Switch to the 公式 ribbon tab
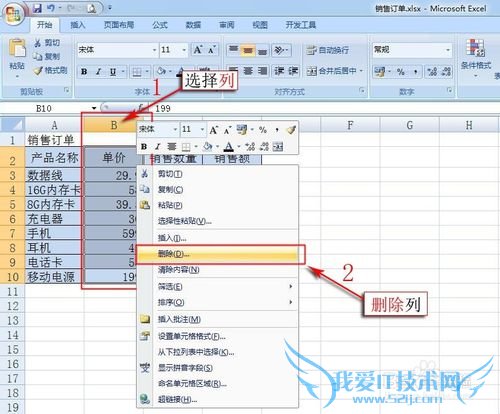Image resolution: width=500 pixels, height=414 pixels. (160, 25)
